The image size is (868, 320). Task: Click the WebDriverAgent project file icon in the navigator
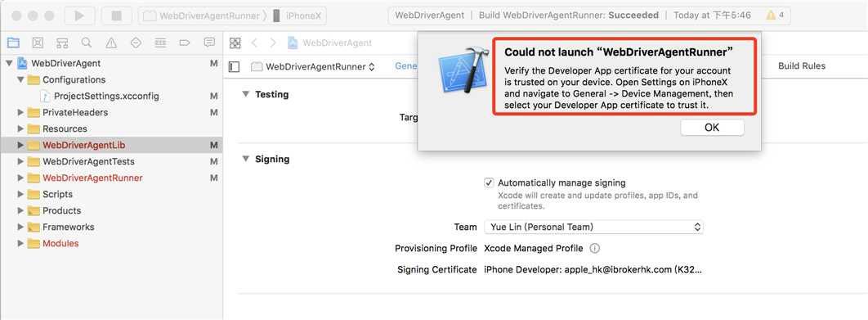click(23, 63)
